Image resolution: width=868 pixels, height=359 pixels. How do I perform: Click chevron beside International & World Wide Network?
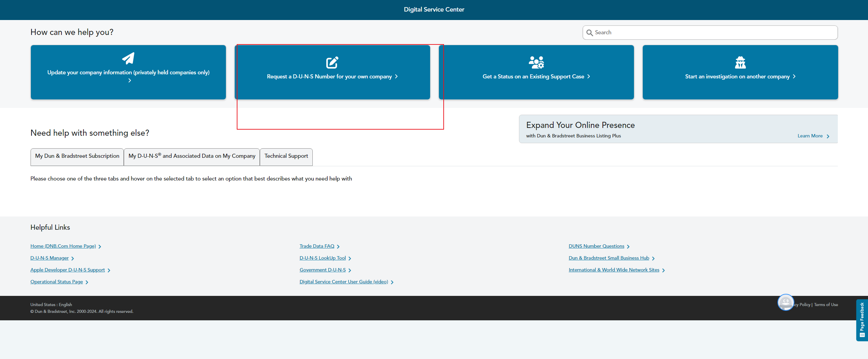tap(663, 270)
